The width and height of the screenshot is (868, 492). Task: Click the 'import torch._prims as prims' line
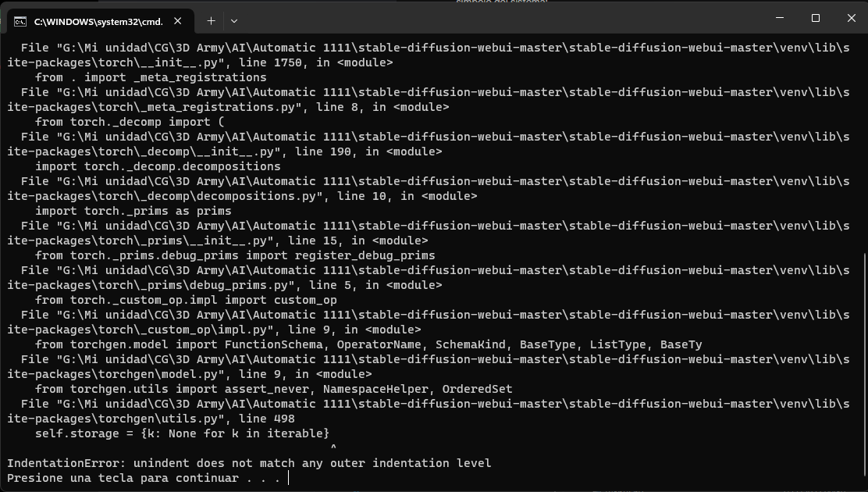click(x=133, y=211)
